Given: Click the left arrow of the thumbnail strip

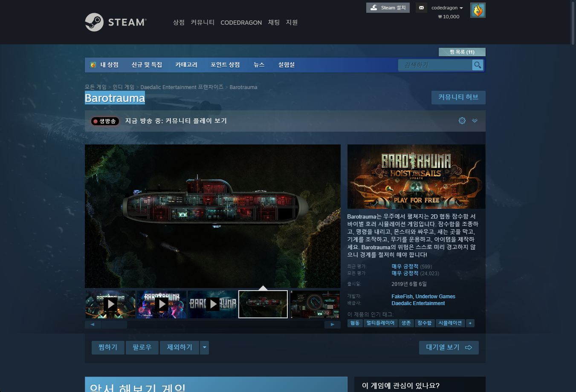Looking at the screenshot, I should [93, 325].
